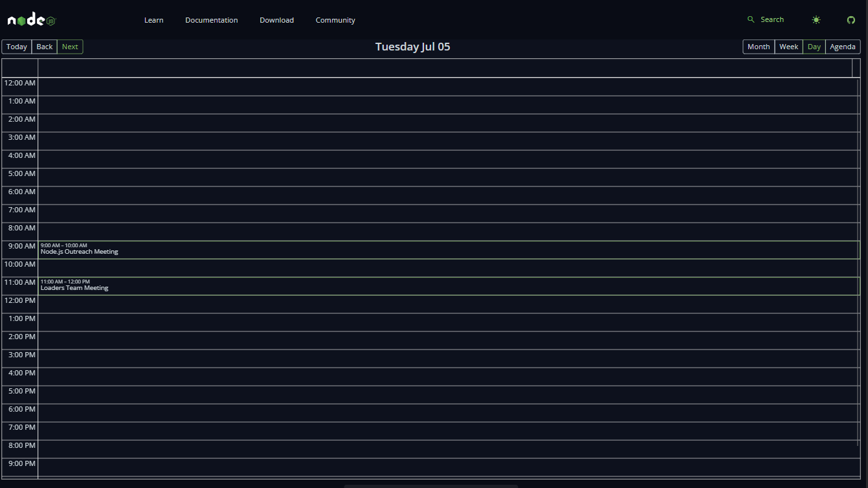Click the 9:00 AM time label
Viewport: 868px width, 488px height.
coord(22,246)
